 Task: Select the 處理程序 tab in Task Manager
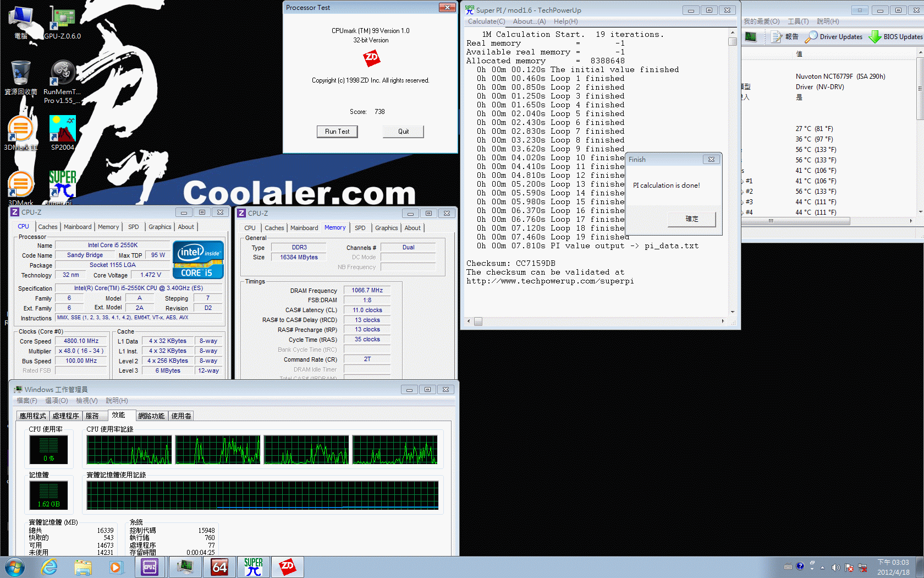click(66, 416)
